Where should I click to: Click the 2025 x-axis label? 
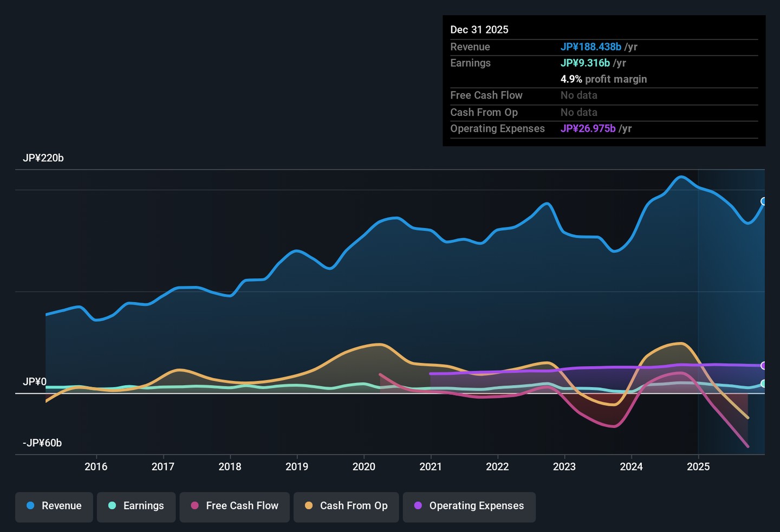tap(698, 467)
